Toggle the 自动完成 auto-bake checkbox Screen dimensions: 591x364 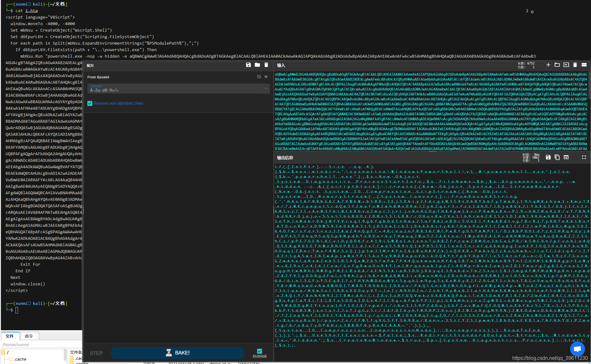pyautogui.click(x=260, y=351)
